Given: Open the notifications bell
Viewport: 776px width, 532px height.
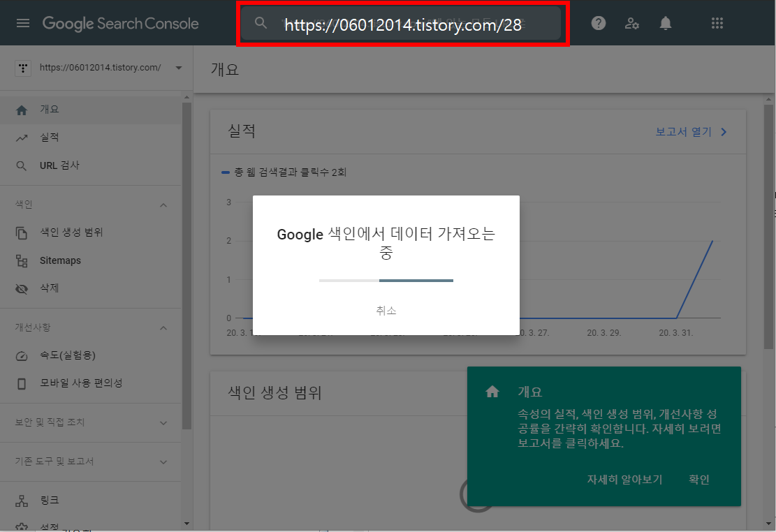Looking at the screenshot, I should tap(666, 23).
